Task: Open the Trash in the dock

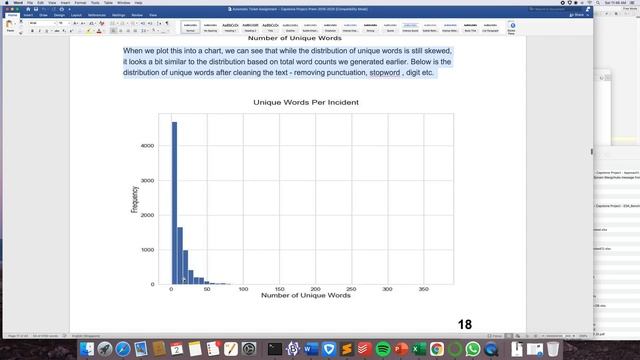Action: click(x=553, y=349)
